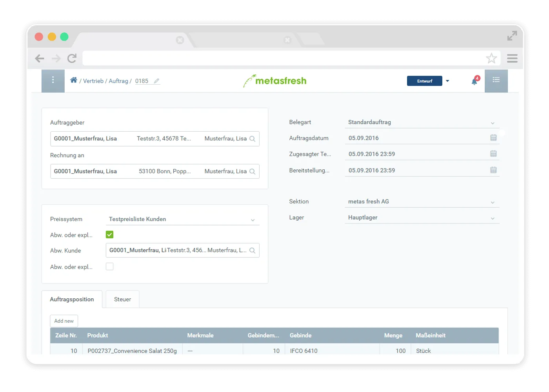Viewport: 549px width, 392px height.
Task: Open calendar for Auftragsdatum
Action: pos(493,138)
